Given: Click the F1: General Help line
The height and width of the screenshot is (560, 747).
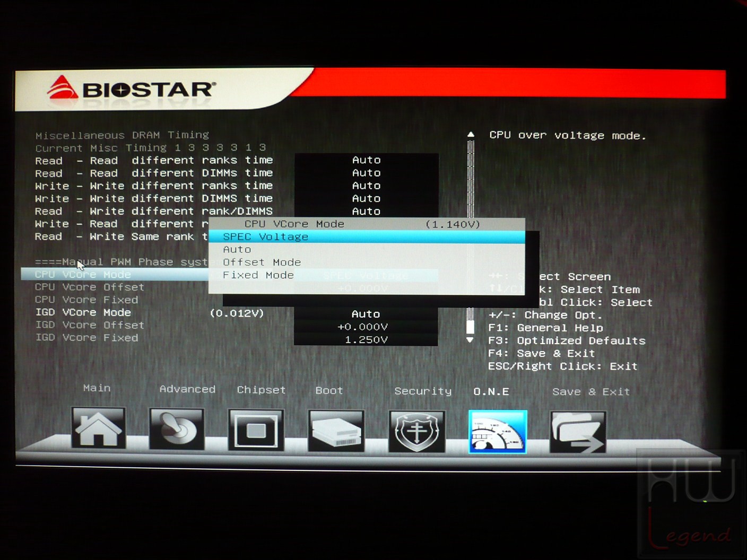Looking at the screenshot, I should (545, 328).
